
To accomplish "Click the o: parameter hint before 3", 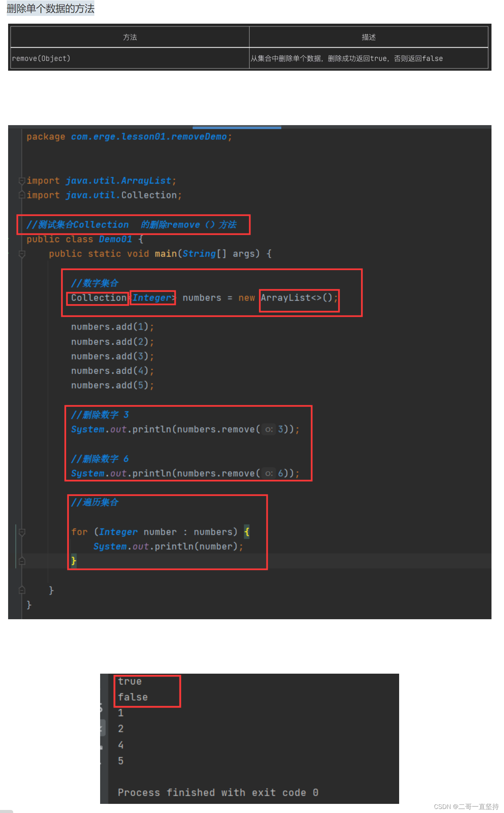I will 269,429.
